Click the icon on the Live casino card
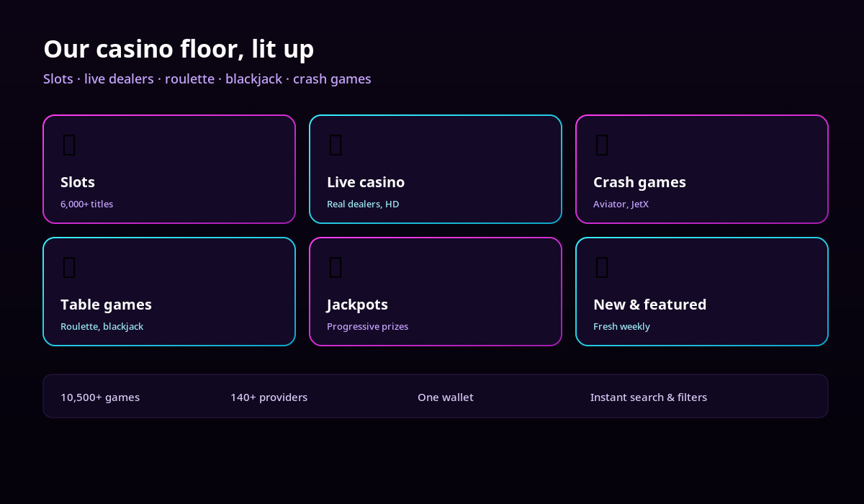 [x=336, y=145]
